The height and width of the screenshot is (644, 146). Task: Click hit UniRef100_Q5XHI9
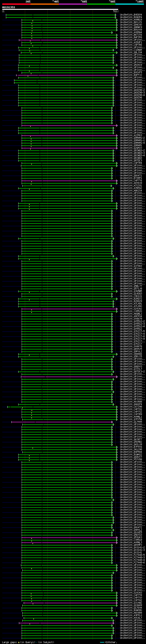click(131, 65)
